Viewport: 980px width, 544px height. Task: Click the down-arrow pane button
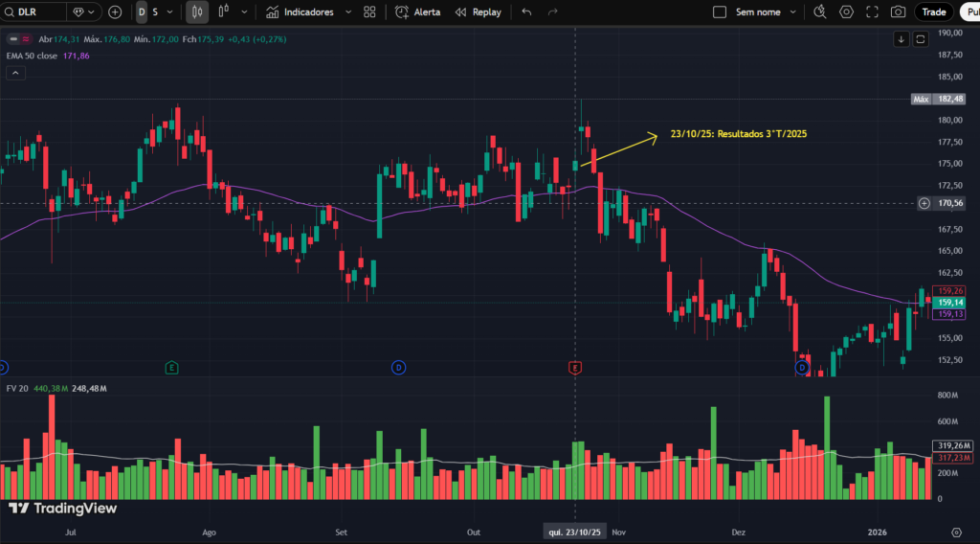(901, 39)
